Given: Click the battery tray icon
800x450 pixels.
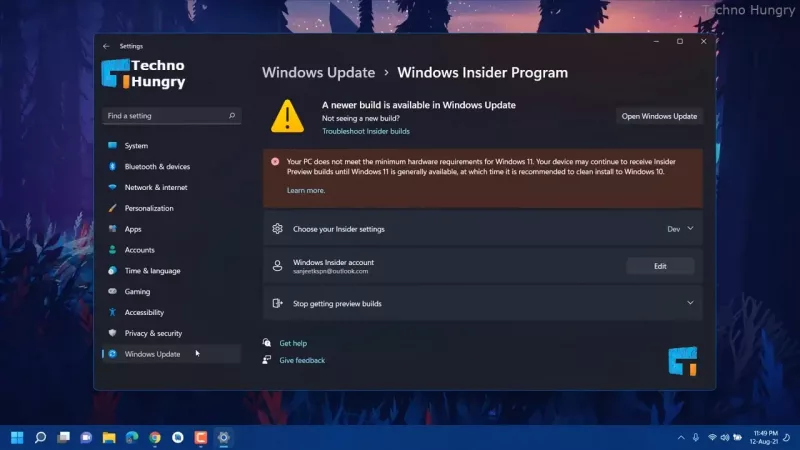Looking at the screenshot, I should coord(738,437).
